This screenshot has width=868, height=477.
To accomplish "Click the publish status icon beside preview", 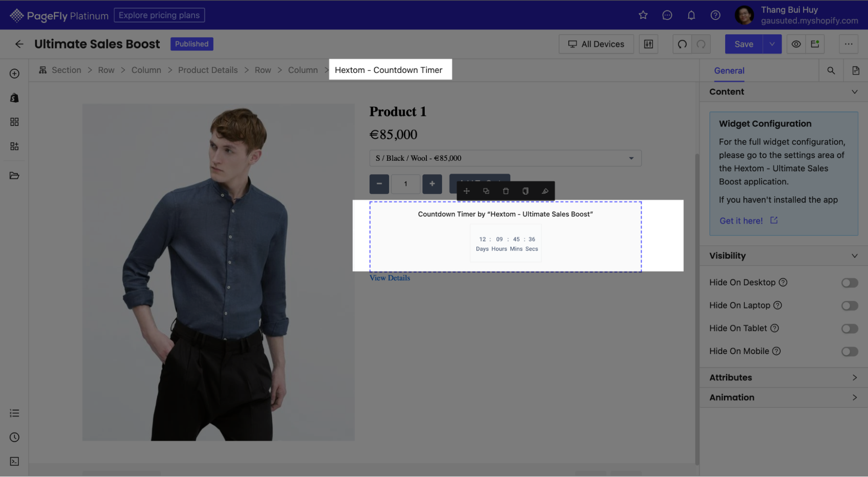I will click(x=815, y=44).
